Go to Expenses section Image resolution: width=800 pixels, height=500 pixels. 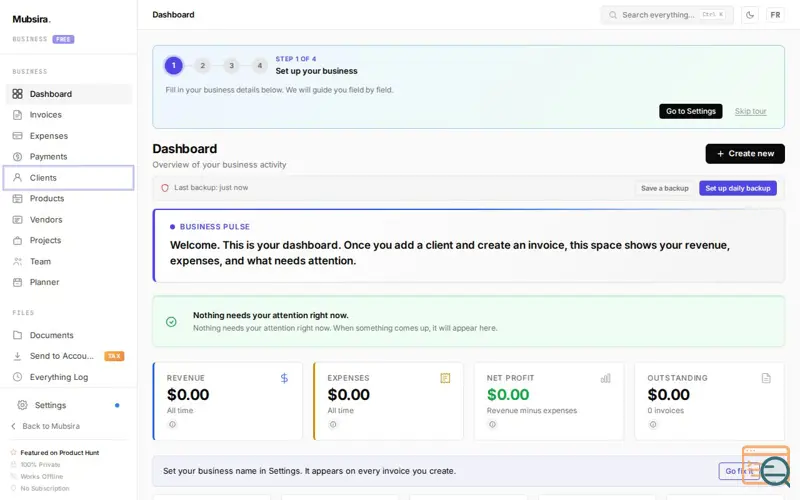click(69, 136)
